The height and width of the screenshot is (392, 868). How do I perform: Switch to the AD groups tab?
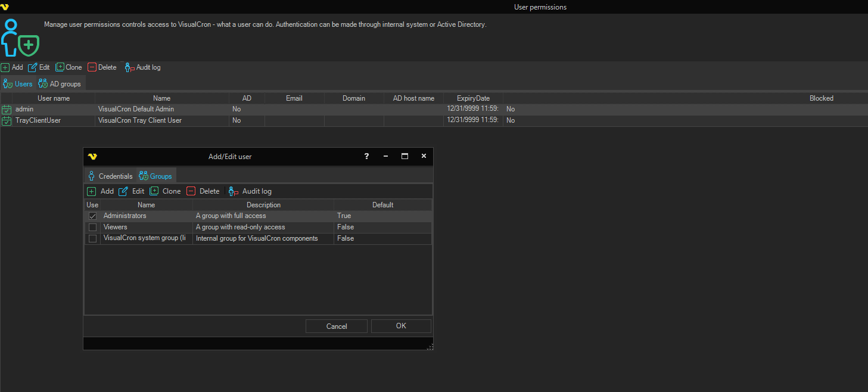pyautogui.click(x=60, y=84)
